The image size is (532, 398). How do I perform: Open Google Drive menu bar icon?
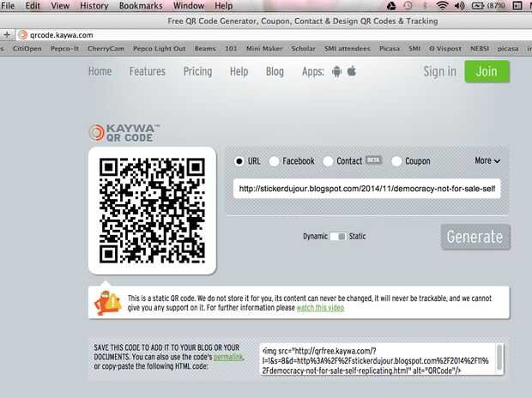391,5
